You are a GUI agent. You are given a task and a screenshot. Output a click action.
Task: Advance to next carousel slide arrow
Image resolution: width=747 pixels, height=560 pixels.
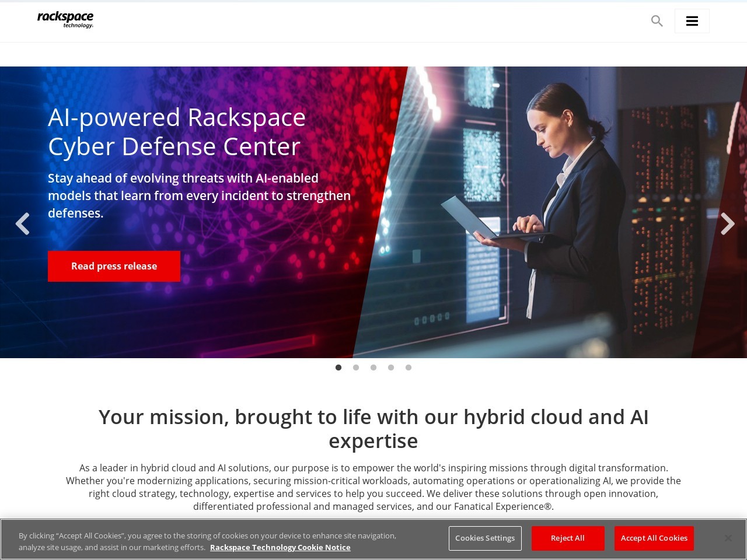(727, 223)
